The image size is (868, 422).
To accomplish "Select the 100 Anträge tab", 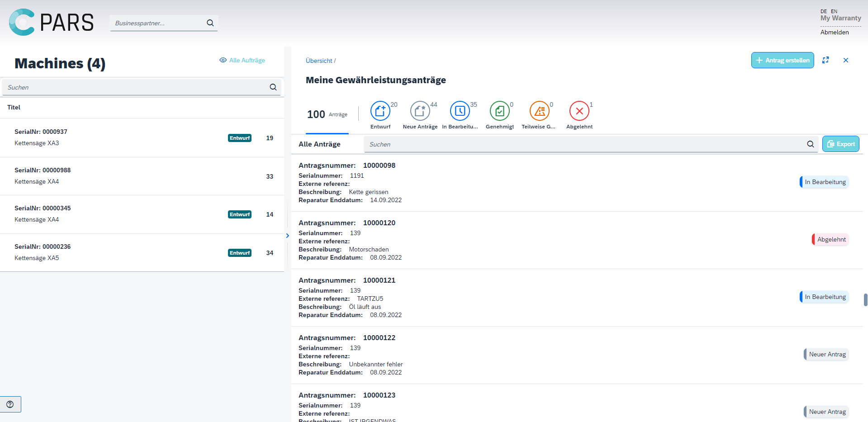I will point(327,115).
